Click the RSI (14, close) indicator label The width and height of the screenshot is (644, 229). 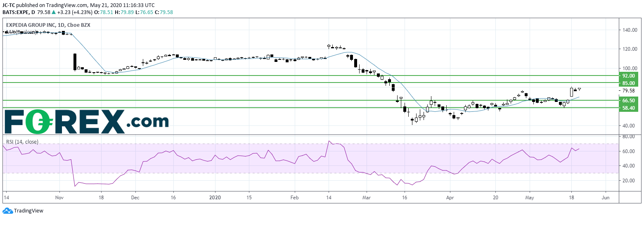tap(22, 142)
